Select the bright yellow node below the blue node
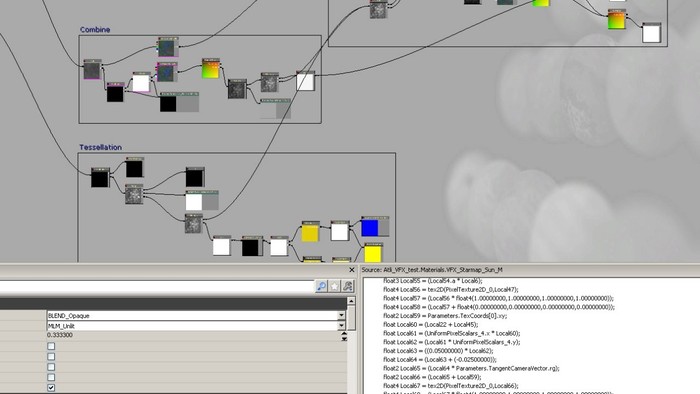The height and width of the screenshot is (394, 700). pyautogui.click(x=373, y=254)
